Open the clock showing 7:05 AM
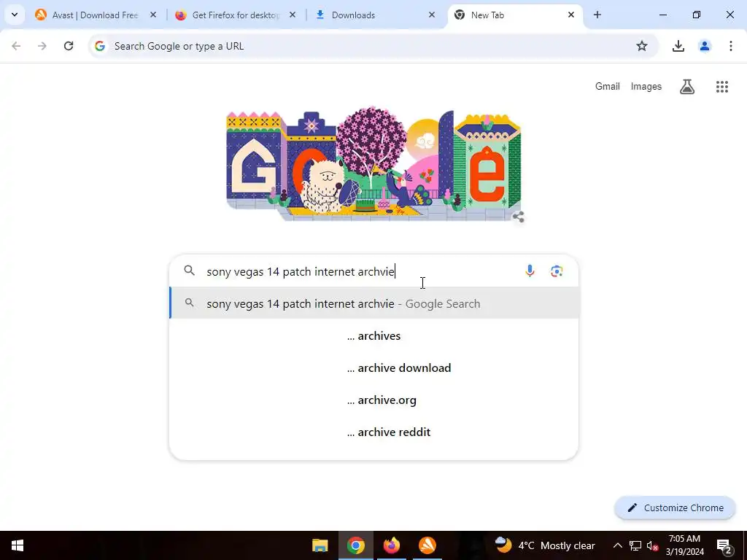Screen dimensions: 747x560 click(684, 545)
